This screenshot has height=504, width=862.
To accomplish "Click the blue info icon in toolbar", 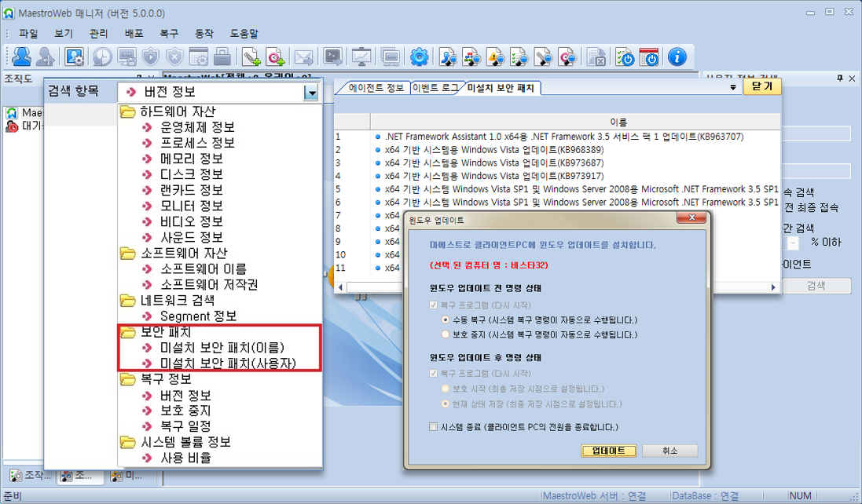I will coord(677,57).
